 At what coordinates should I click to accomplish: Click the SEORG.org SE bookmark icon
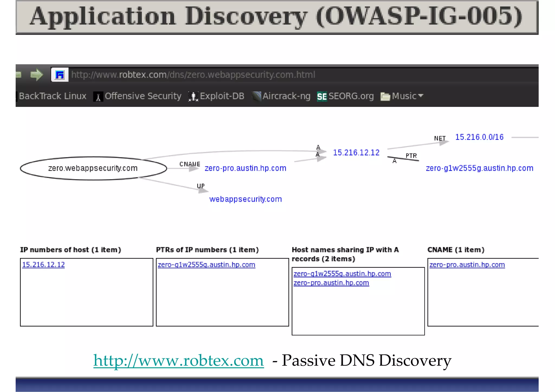[x=322, y=97]
